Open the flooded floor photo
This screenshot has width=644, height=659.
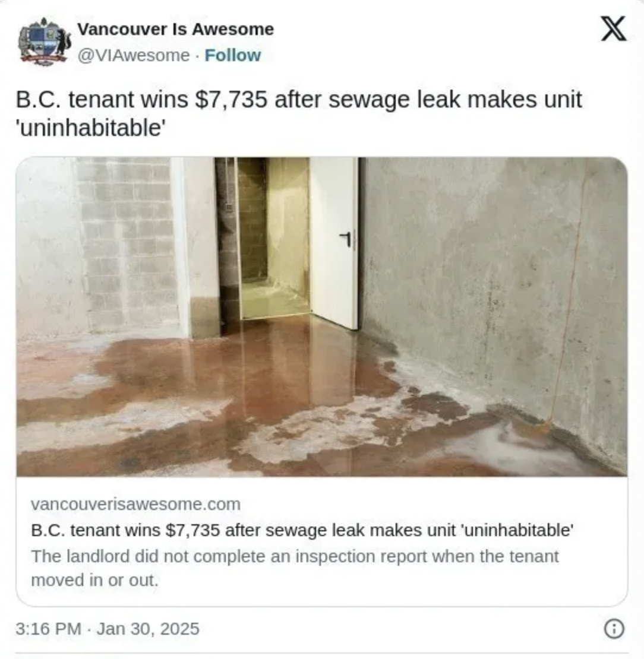click(322, 316)
